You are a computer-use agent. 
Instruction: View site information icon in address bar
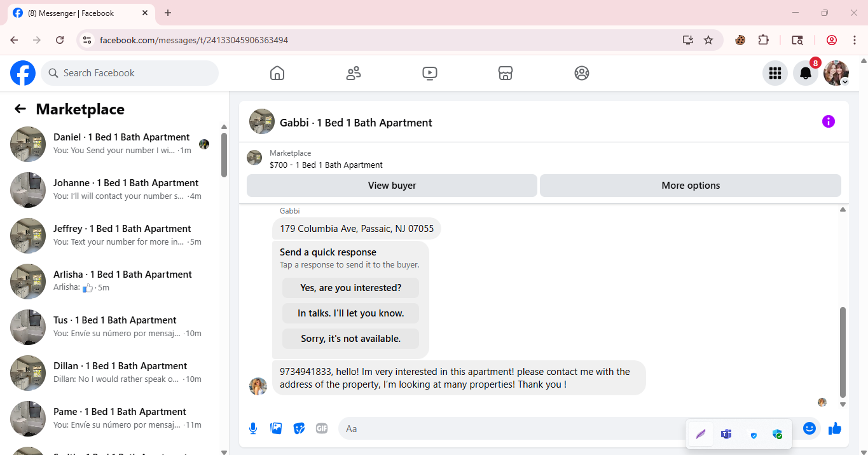pos(88,40)
